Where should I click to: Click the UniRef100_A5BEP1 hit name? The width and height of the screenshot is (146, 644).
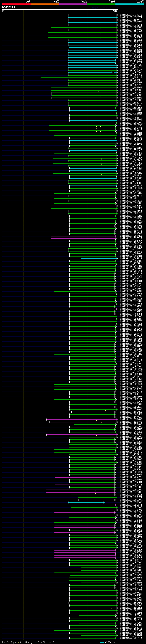click(131, 98)
